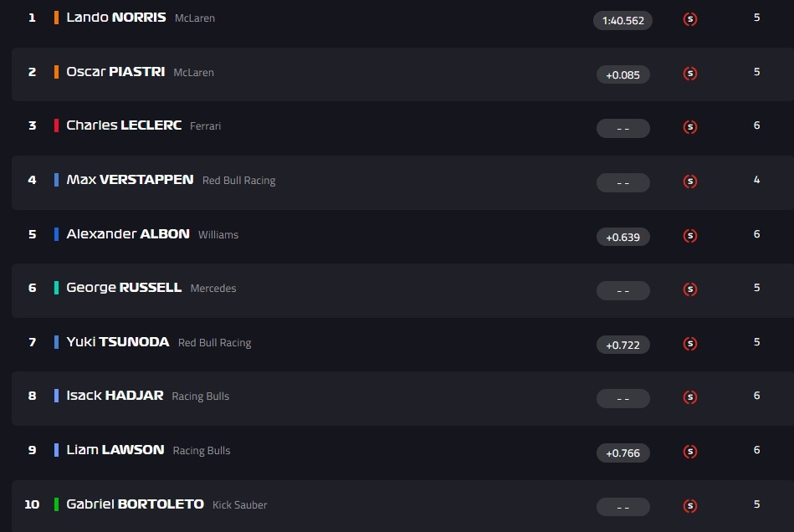Click Kick Sauber green color bar
This screenshot has height=532, width=794.
[x=56, y=504]
